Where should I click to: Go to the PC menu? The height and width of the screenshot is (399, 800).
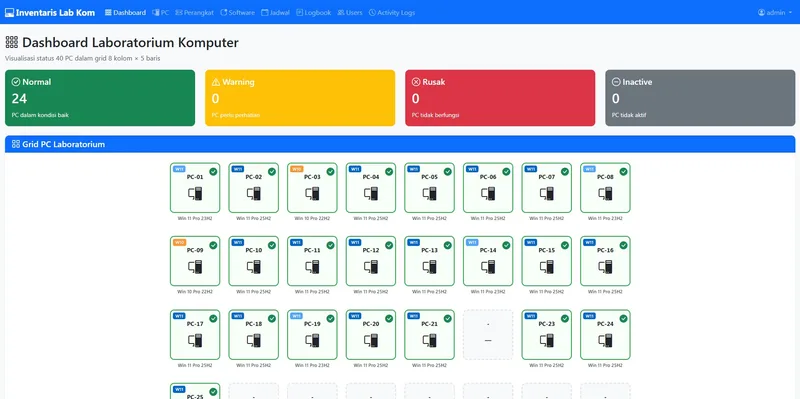click(161, 13)
